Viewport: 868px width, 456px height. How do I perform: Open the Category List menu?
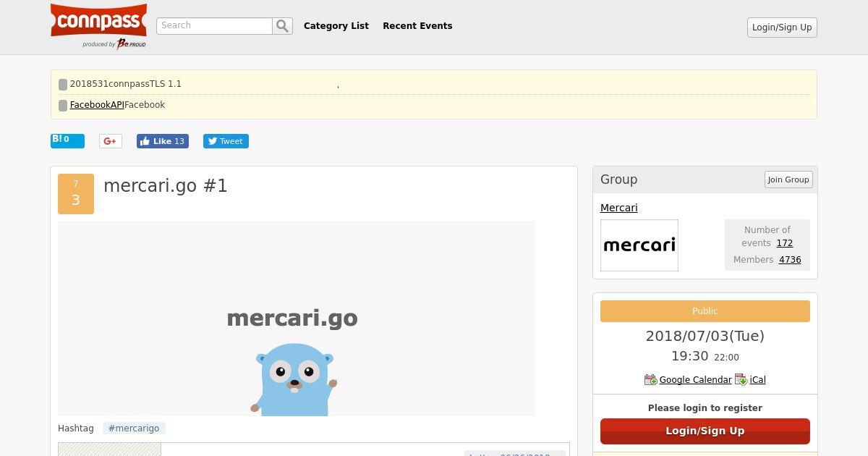pyautogui.click(x=336, y=25)
